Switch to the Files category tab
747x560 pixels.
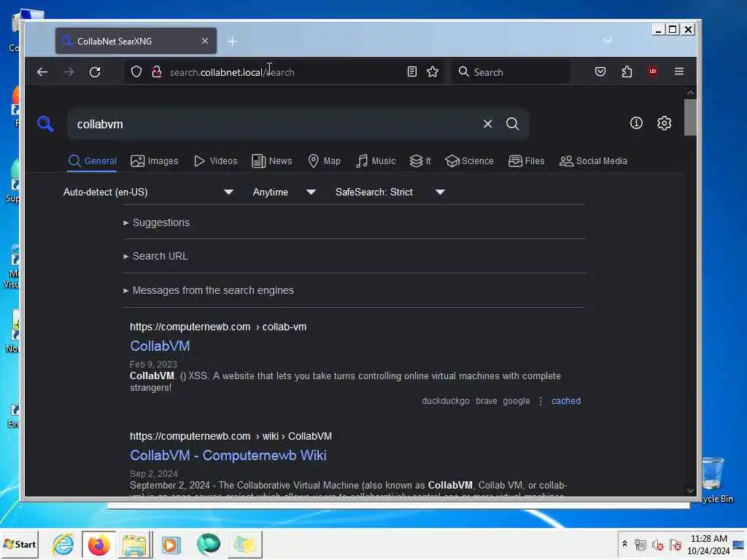[527, 161]
